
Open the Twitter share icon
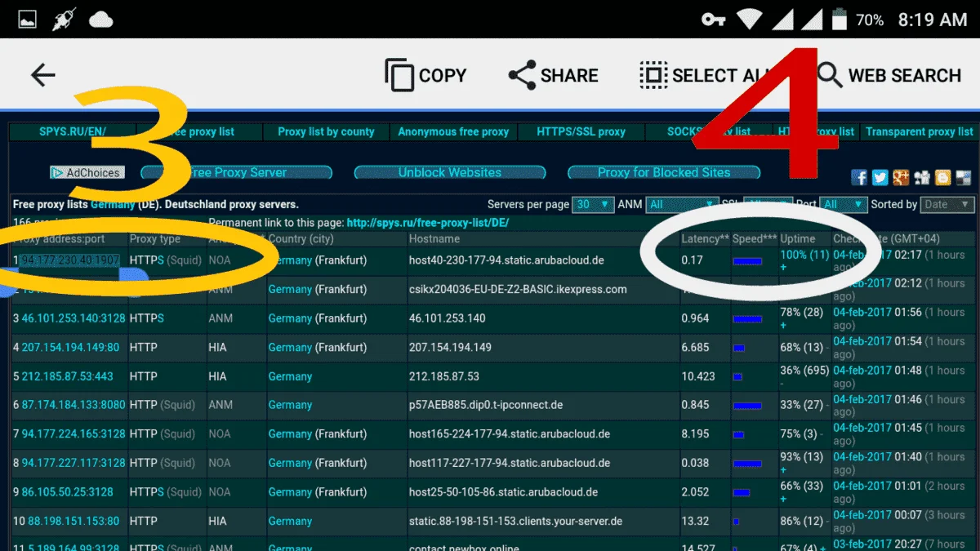click(880, 177)
